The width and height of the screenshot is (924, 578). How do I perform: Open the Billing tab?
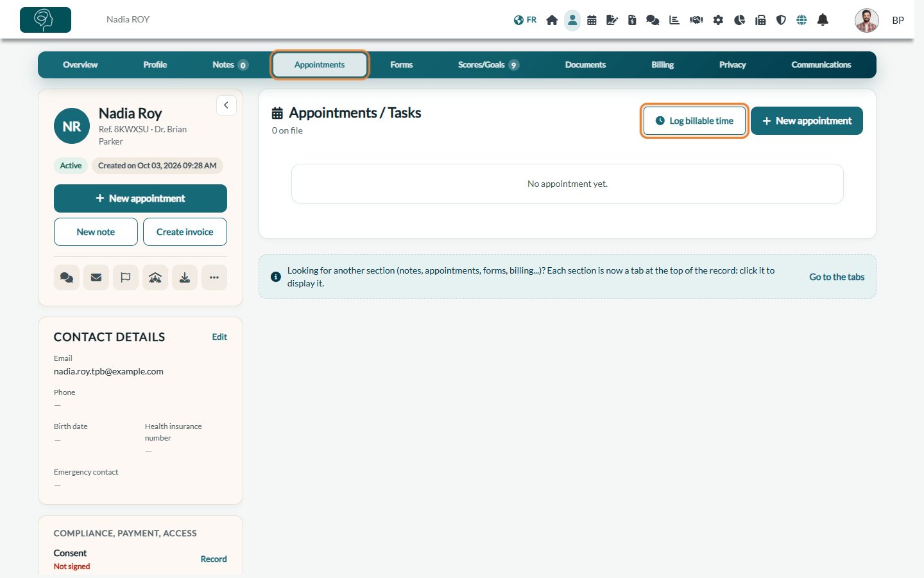[x=663, y=65]
